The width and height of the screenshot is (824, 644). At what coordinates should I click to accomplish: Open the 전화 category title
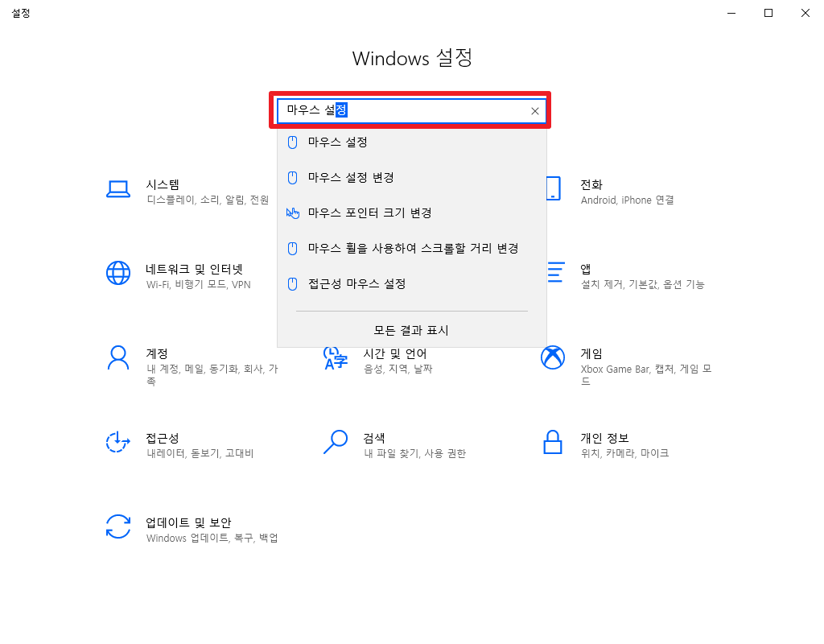pos(591,184)
